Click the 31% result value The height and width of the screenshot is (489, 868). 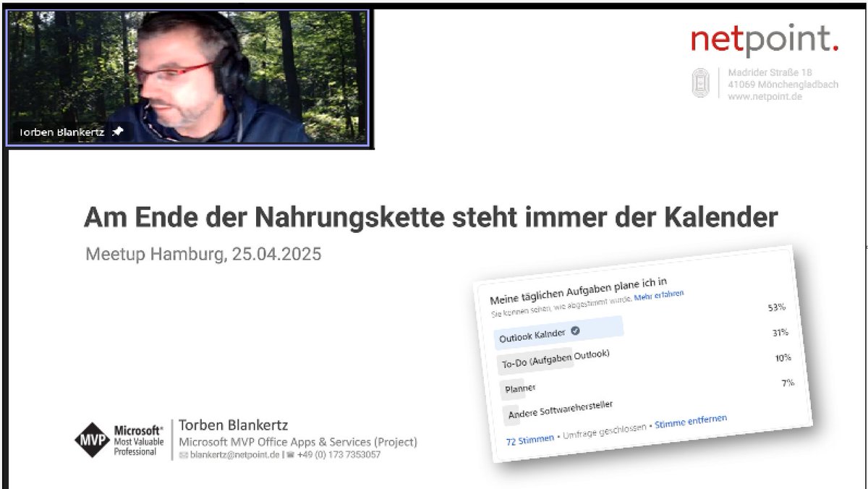pos(780,333)
